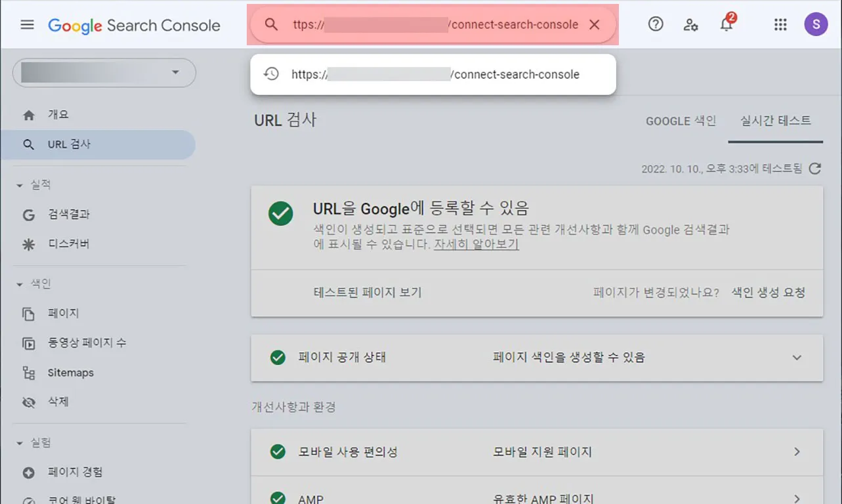Screen dimensions: 842x504
Task: Click the refresh test icon
Action: coord(814,169)
